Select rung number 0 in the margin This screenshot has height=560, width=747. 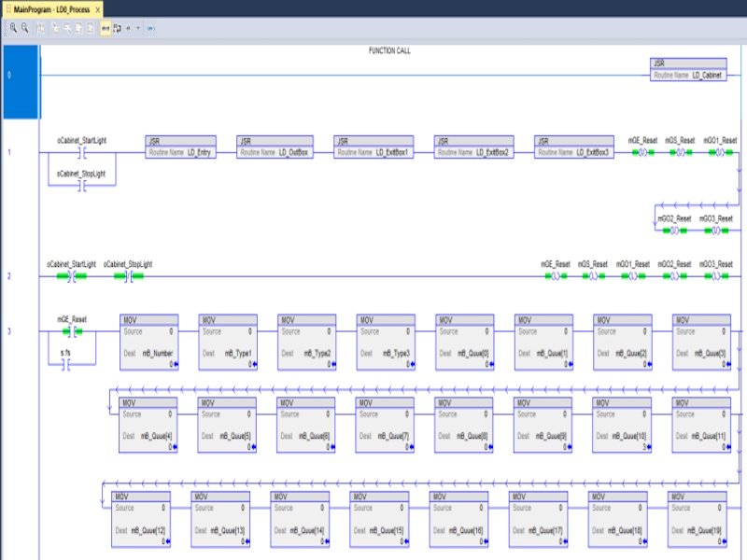pos(9,74)
